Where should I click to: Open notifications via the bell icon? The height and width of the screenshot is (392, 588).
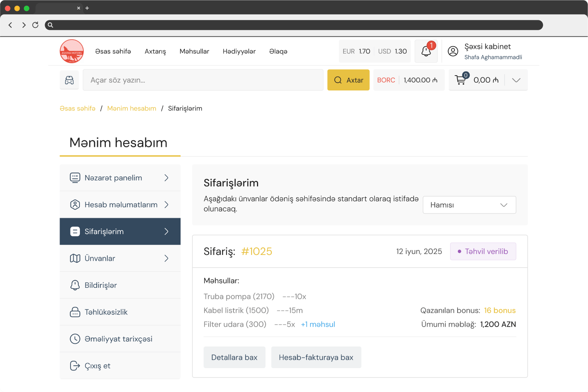pyautogui.click(x=426, y=51)
